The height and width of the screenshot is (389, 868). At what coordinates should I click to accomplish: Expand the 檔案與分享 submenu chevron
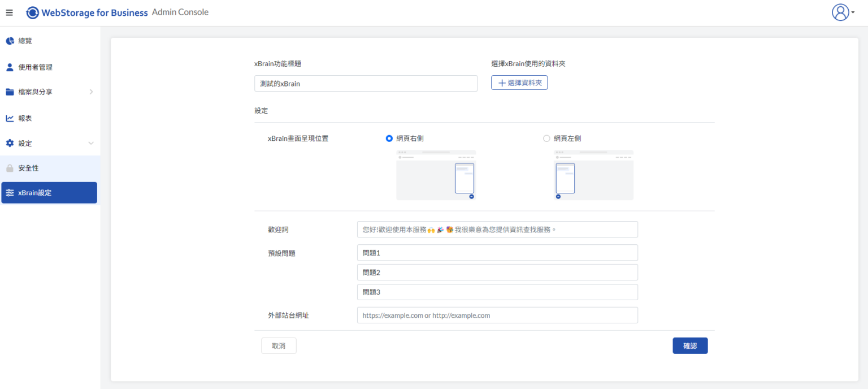(91, 92)
